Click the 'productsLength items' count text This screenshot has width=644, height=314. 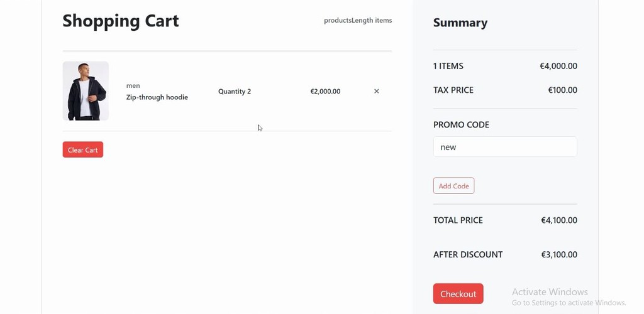[358, 20]
